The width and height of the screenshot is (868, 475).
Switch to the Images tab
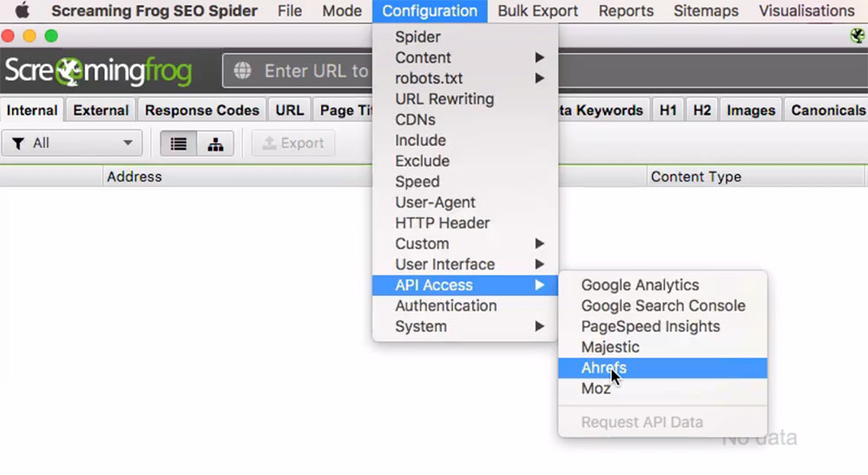(x=751, y=110)
